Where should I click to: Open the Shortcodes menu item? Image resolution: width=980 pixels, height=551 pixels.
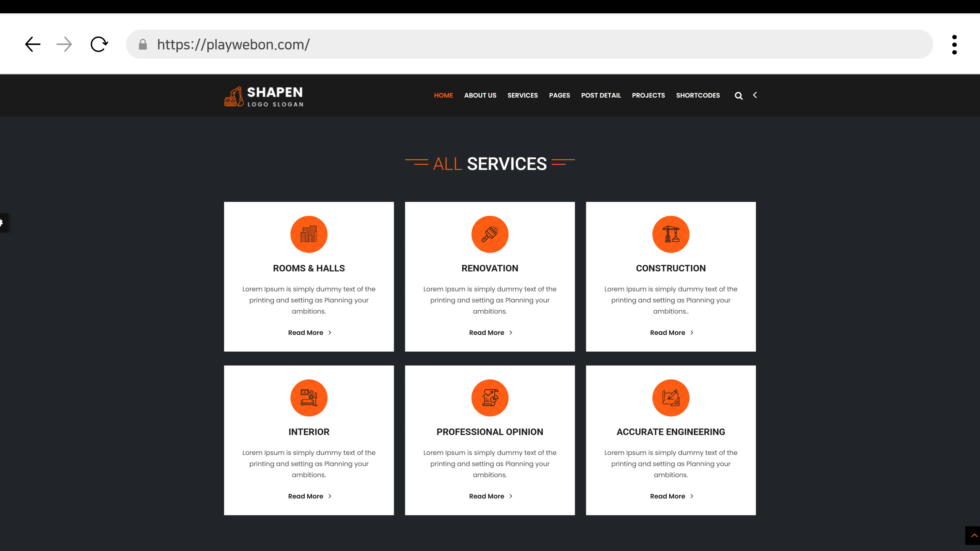(x=698, y=95)
